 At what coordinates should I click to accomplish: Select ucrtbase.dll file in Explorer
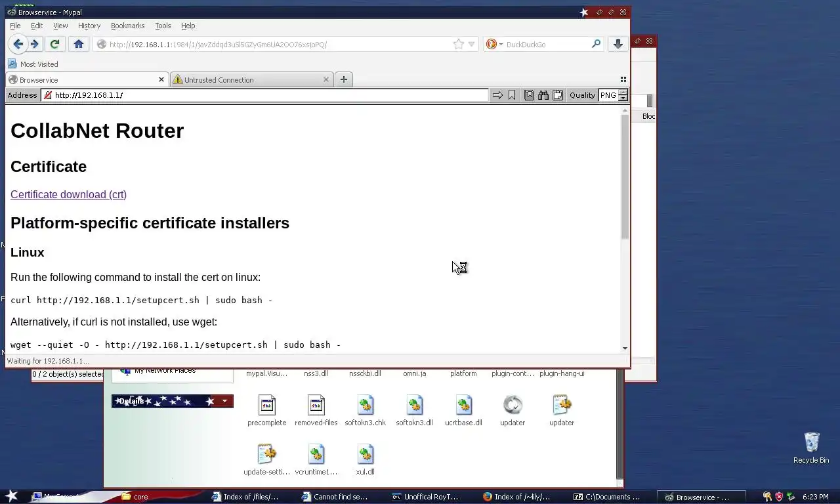pos(463,411)
